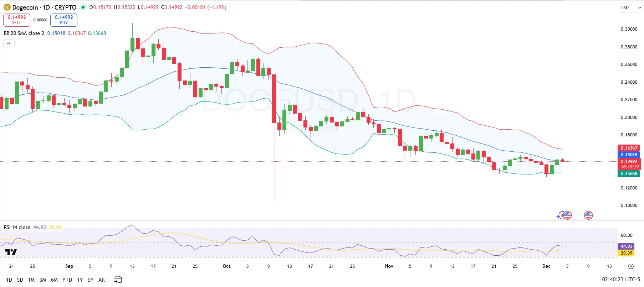Click the RSI legend value 44.93
This screenshot has height=287, width=644.
(x=40, y=227)
